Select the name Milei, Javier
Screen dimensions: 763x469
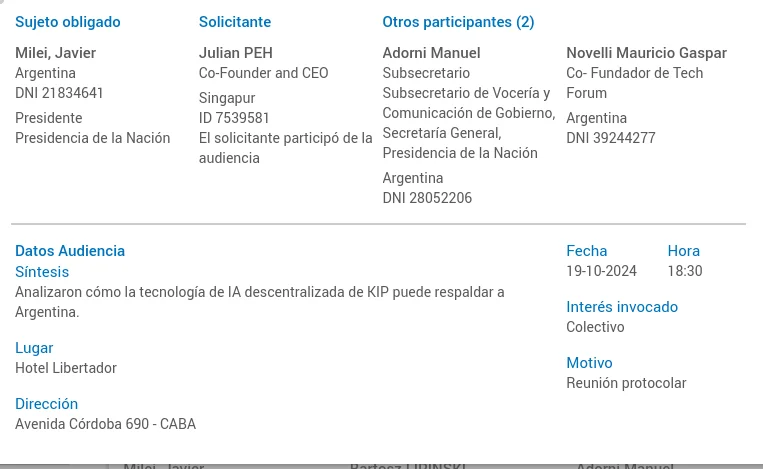click(x=55, y=53)
